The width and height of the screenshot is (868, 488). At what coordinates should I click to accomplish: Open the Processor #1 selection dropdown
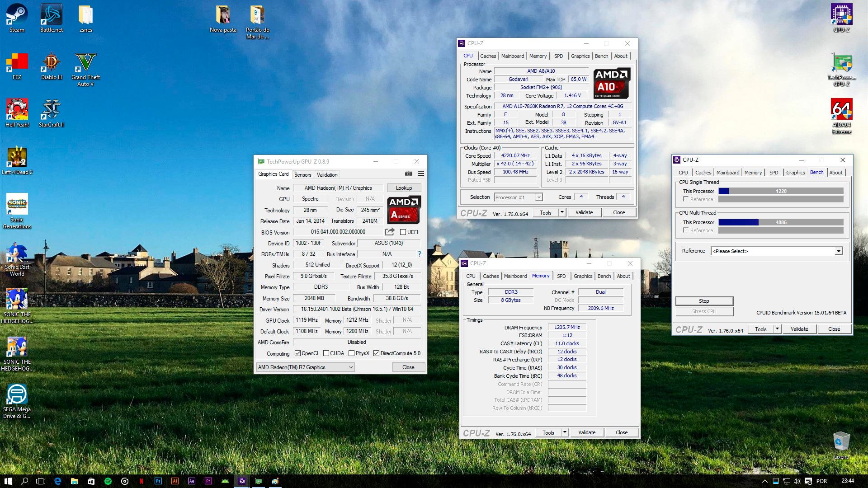518,197
